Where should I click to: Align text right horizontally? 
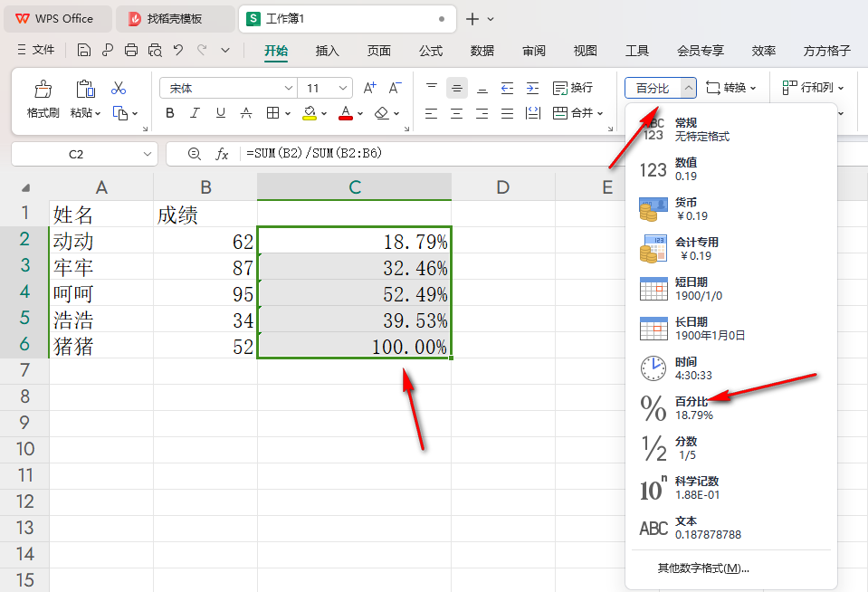482,113
